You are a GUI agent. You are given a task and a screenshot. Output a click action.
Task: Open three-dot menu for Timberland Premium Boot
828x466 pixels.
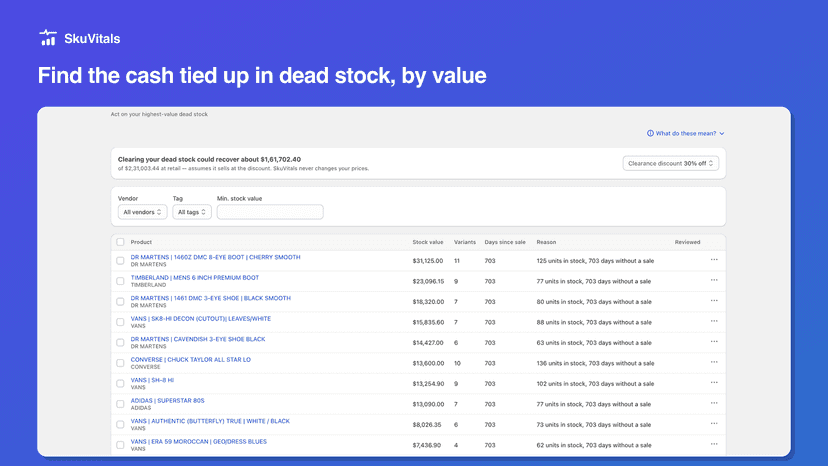pos(714,281)
